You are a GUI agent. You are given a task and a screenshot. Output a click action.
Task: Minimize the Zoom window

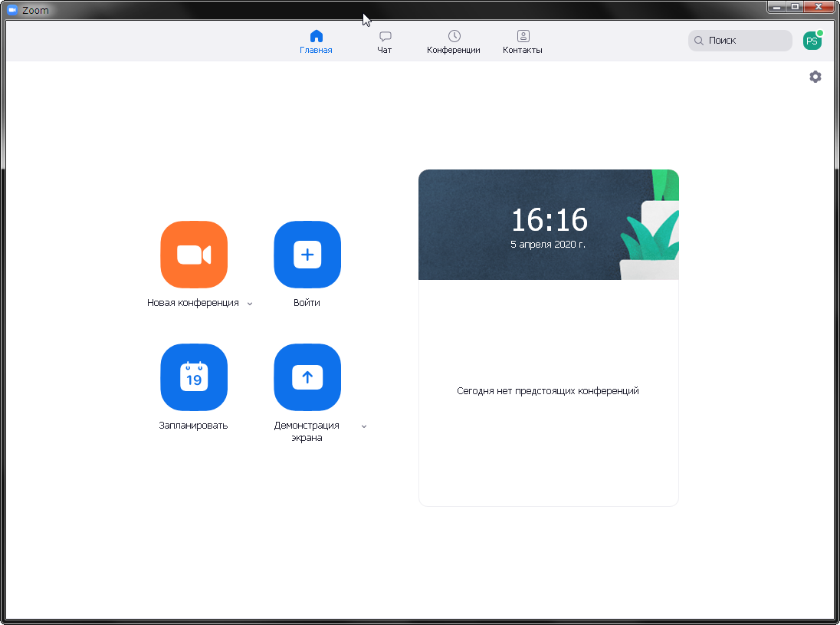[x=777, y=7]
